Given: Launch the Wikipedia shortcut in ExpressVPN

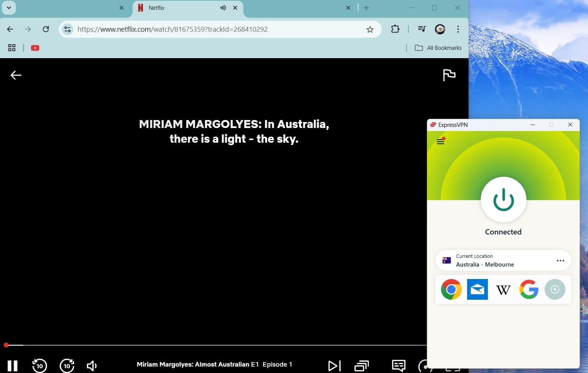Looking at the screenshot, I should pyautogui.click(x=503, y=290).
